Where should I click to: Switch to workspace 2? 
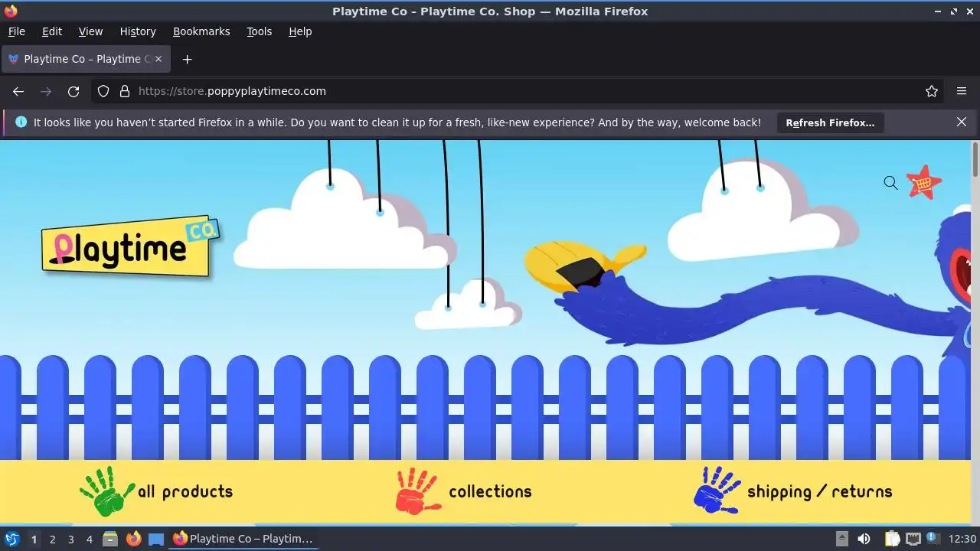tap(52, 539)
